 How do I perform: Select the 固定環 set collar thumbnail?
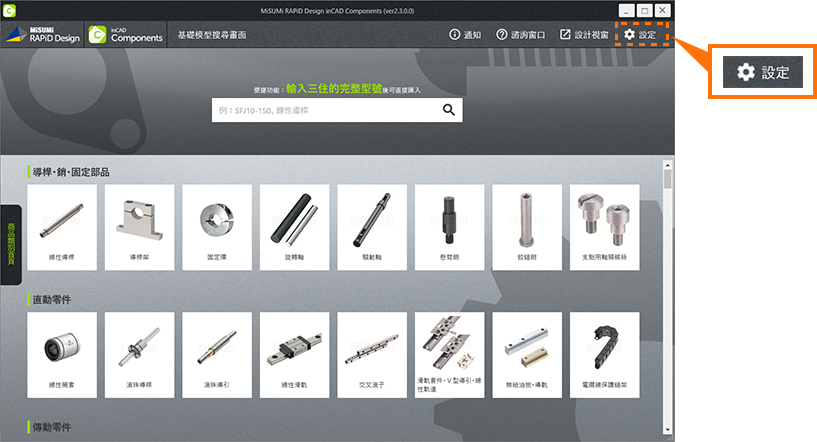click(217, 227)
